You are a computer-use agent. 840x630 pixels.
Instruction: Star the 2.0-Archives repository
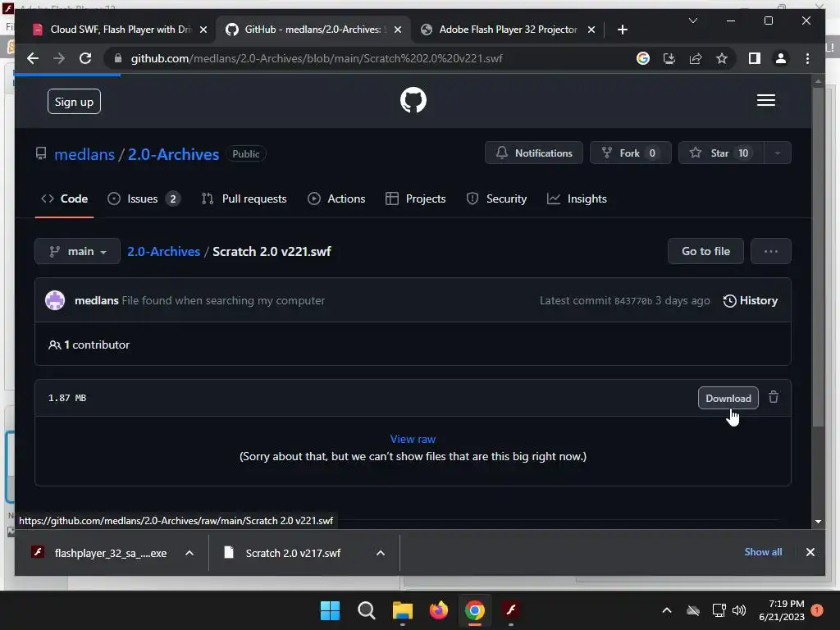[x=721, y=153]
